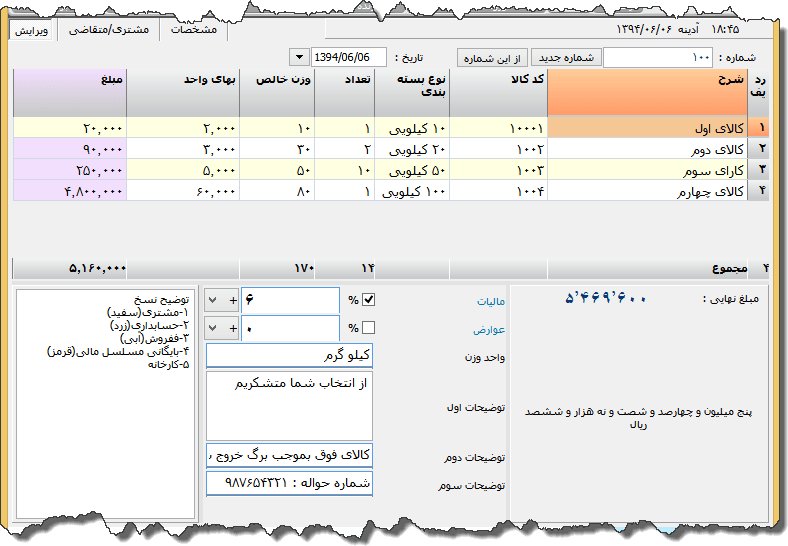Select the کالای اول row description cell
788x546 pixels.
coord(647,128)
